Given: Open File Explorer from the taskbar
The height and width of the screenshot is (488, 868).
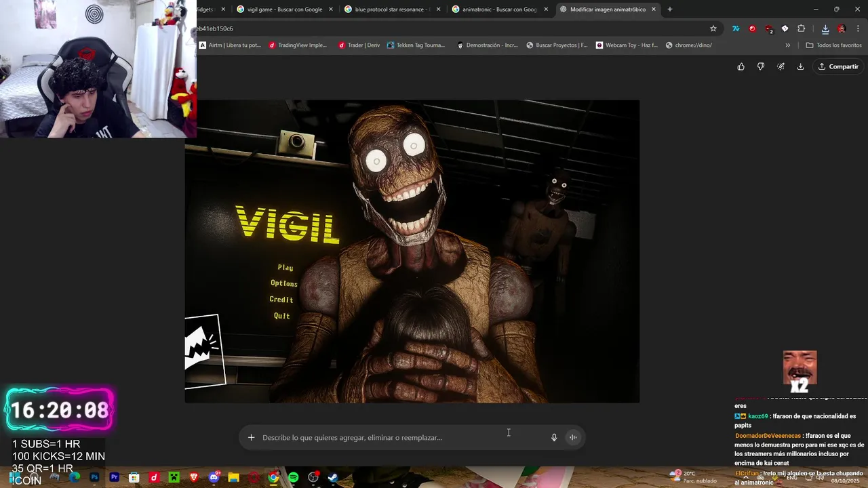Looking at the screenshot, I should [x=234, y=477].
